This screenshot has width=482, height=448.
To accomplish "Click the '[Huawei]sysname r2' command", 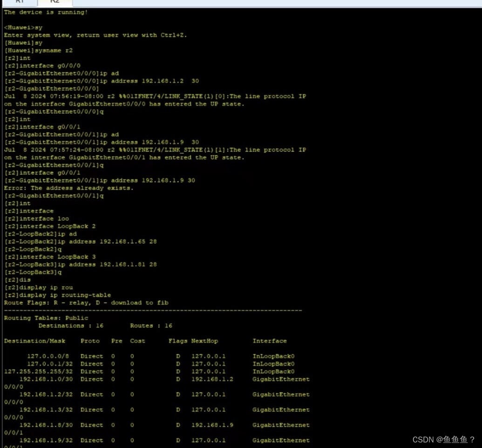I will coord(39,50).
